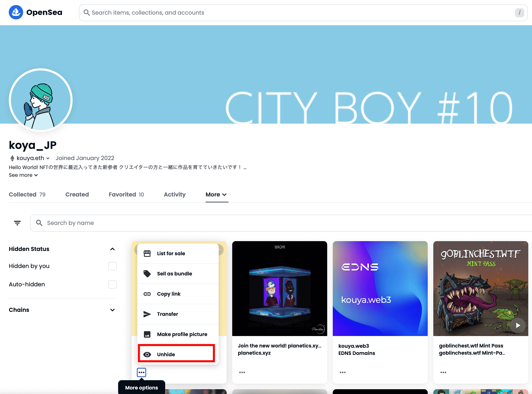Select List for sale option
This screenshot has width=532, height=394.
coord(171,253)
